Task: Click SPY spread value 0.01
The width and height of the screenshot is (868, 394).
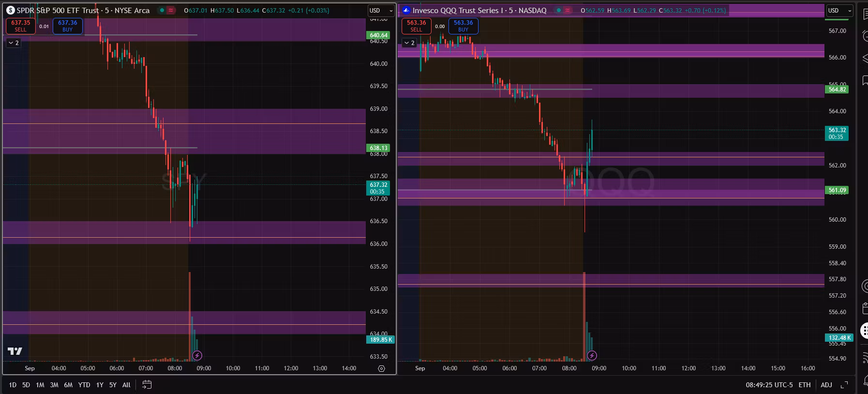Action: (x=44, y=26)
